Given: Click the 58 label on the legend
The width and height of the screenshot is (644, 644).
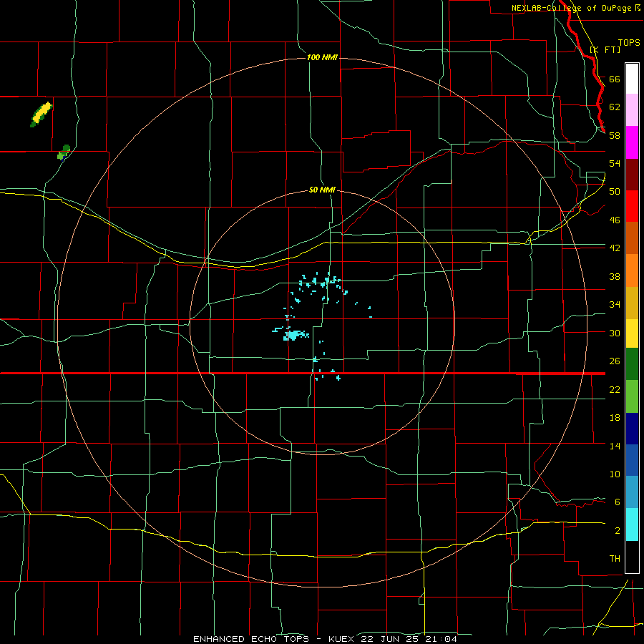Looking at the screenshot, I should [615, 135].
